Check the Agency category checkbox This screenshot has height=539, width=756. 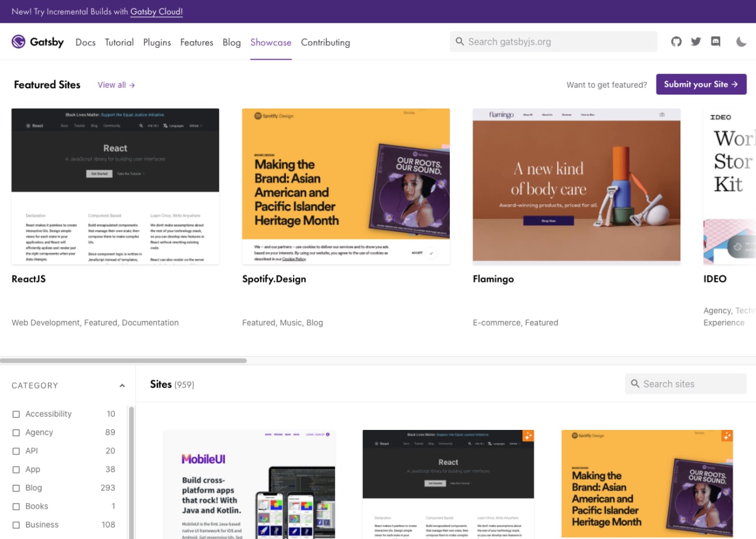pos(16,432)
